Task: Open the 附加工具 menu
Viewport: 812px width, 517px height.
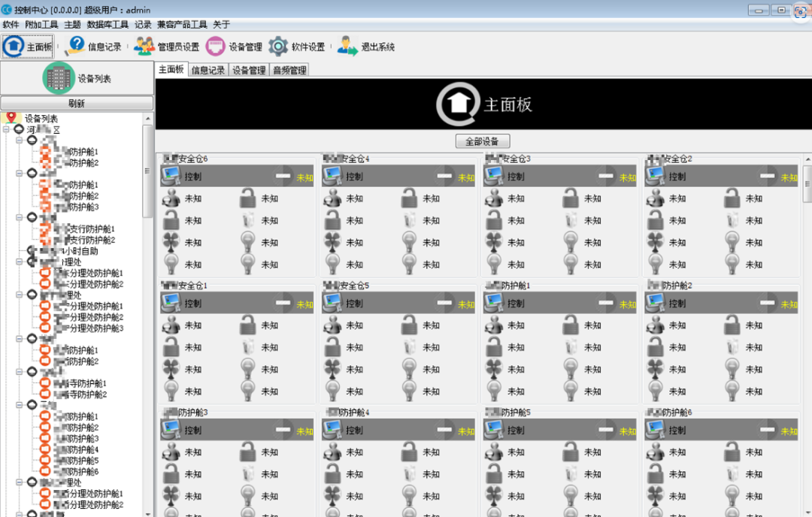Action: pos(41,24)
